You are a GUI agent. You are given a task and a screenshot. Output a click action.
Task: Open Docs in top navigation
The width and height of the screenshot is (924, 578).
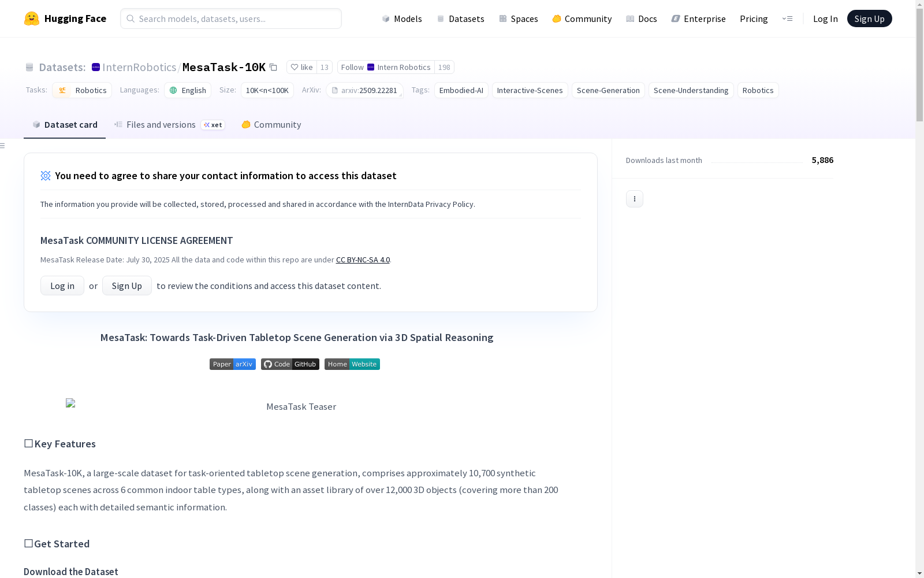coord(642,18)
